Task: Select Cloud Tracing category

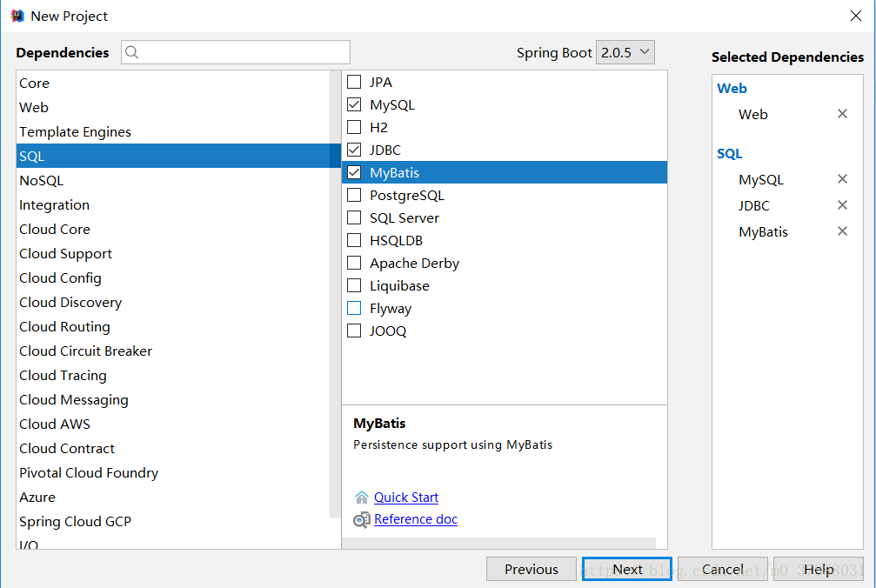Action: (x=173, y=375)
